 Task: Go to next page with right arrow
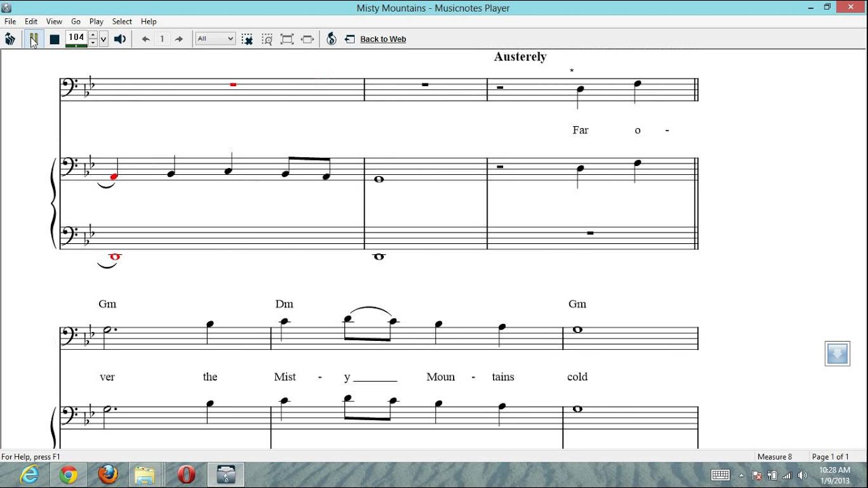tap(179, 39)
